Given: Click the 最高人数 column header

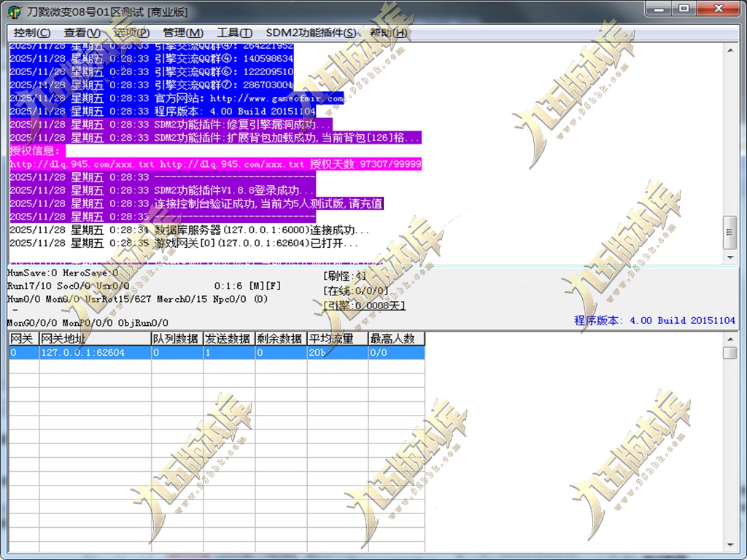Looking at the screenshot, I should click(x=396, y=338).
